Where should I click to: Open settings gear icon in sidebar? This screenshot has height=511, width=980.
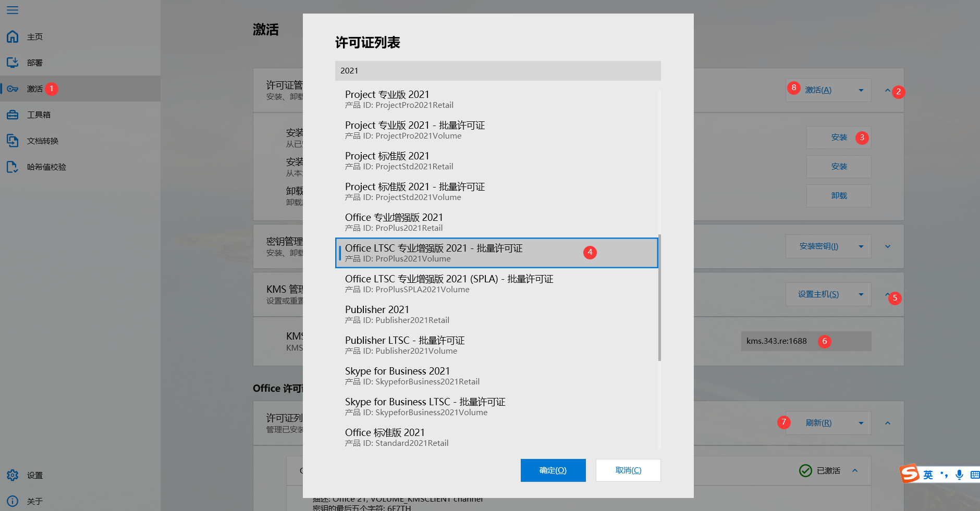[x=13, y=475]
